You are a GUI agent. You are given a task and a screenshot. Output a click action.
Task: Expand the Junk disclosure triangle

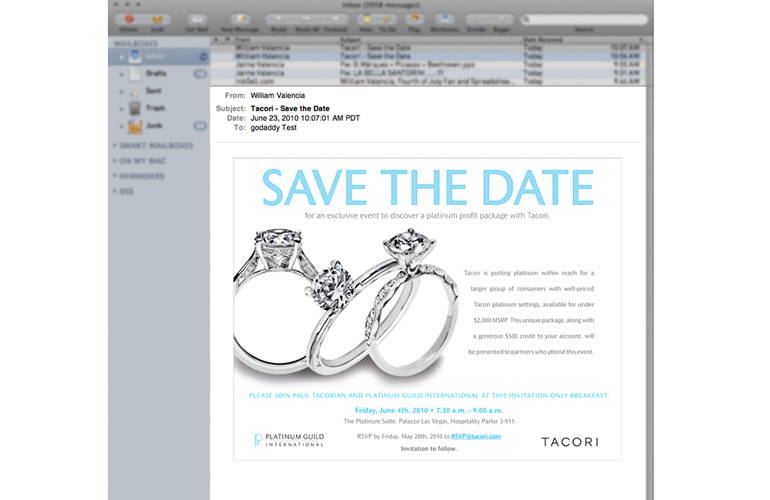click(x=121, y=126)
